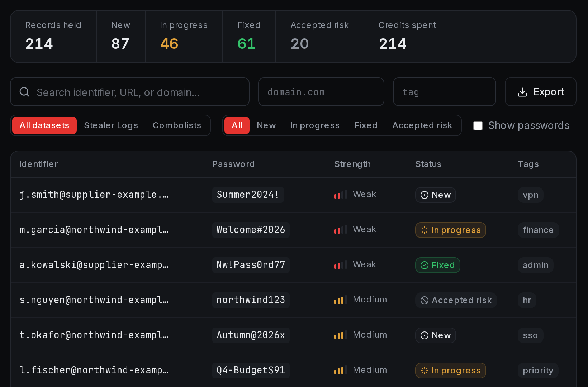Switch to Stealer Logs dataset

(111, 125)
